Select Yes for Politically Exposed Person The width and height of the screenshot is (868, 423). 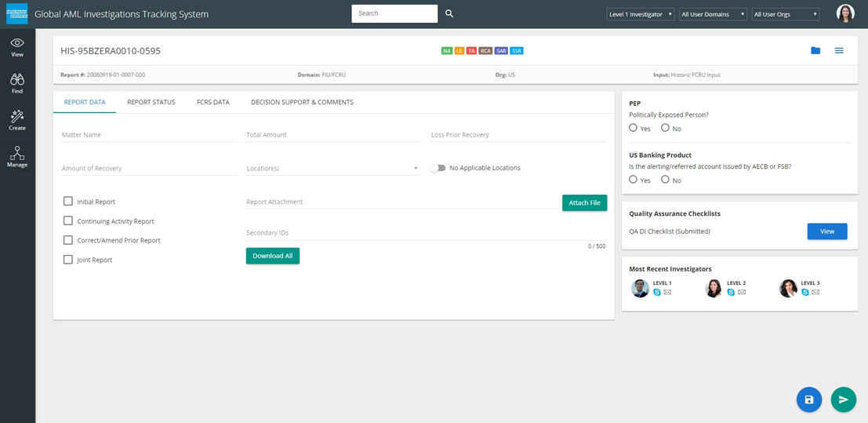[x=634, y=128]
